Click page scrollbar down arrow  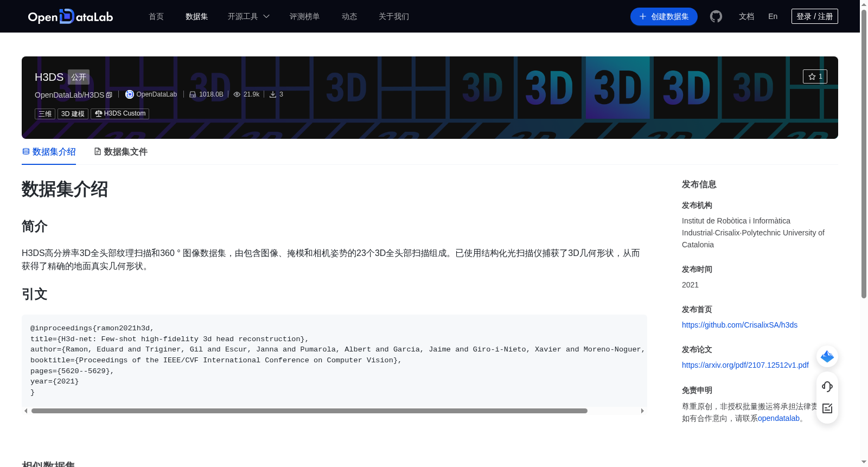864,462
